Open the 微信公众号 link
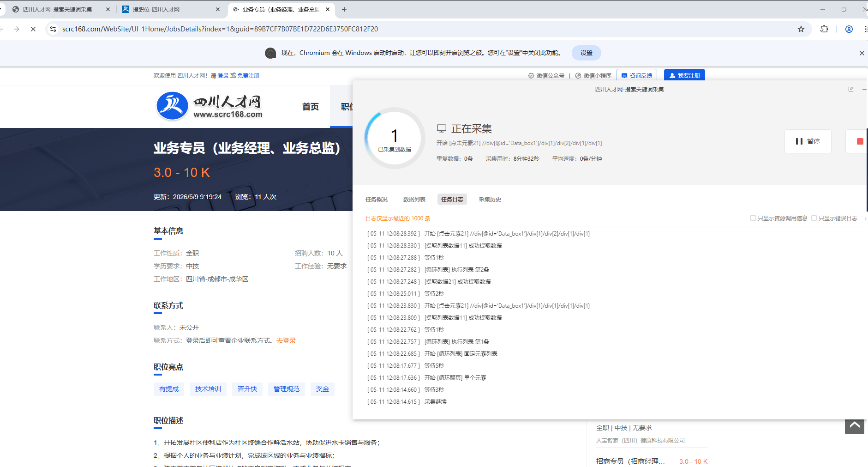 pyautogui.click(x=546, y=76)
